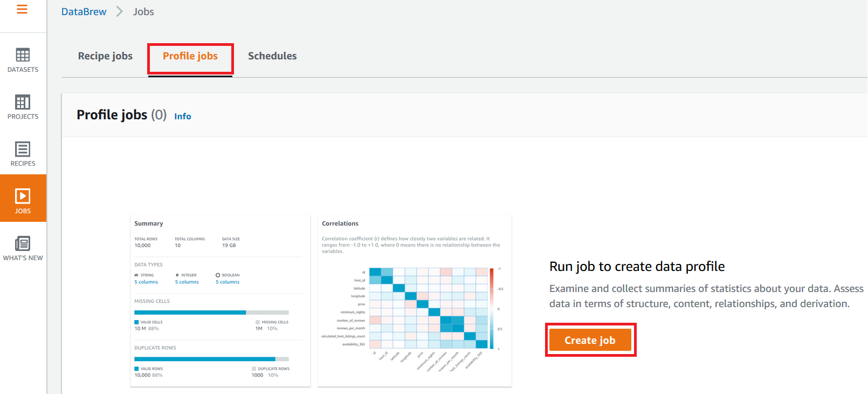Image resolution: width=868 pixels, height=394 pixels.
Task: Select the Profile jobs tab
Action: (x=190, y=56)
